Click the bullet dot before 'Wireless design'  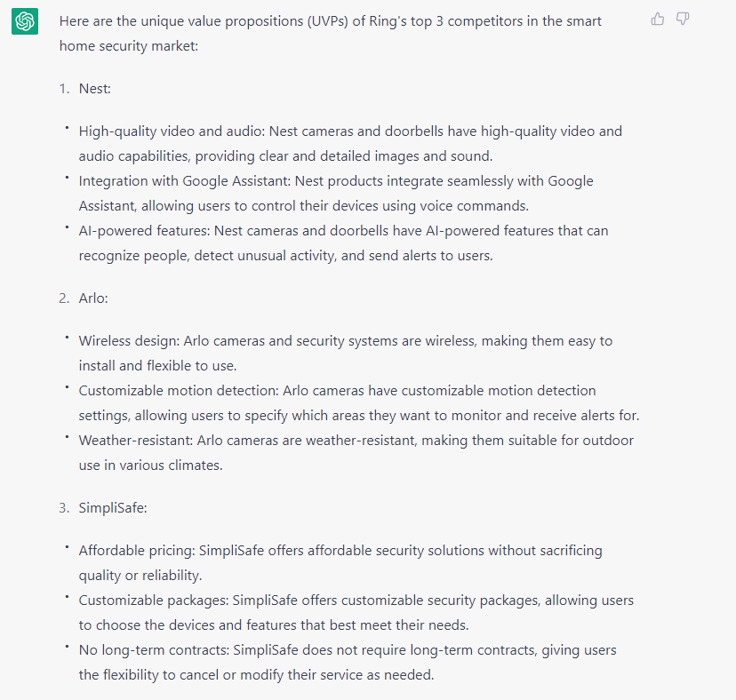pyautogui.click(x=66, y=337)
